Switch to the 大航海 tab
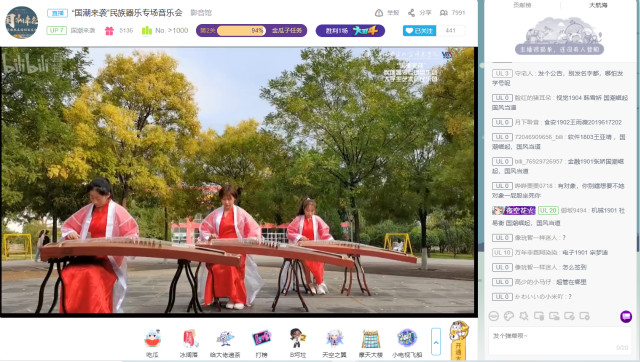This screenshot has height=362, width=640. (598, 5)
